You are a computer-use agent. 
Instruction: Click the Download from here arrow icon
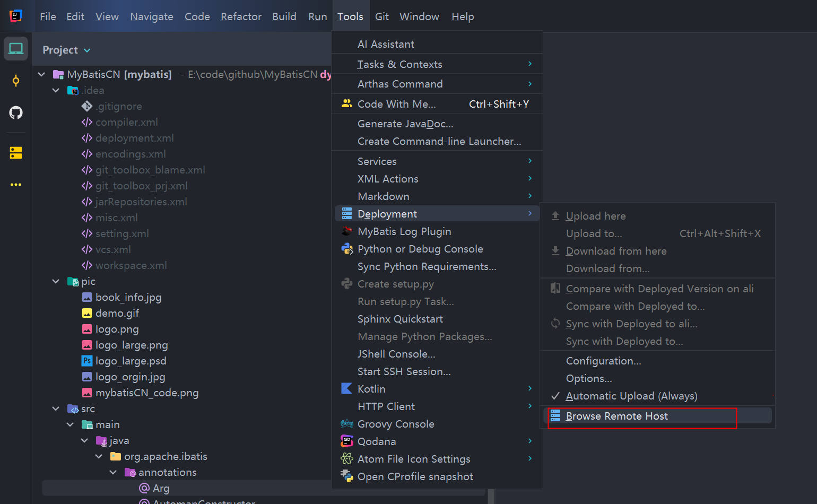pyautogui.click(x=555, y=250)
